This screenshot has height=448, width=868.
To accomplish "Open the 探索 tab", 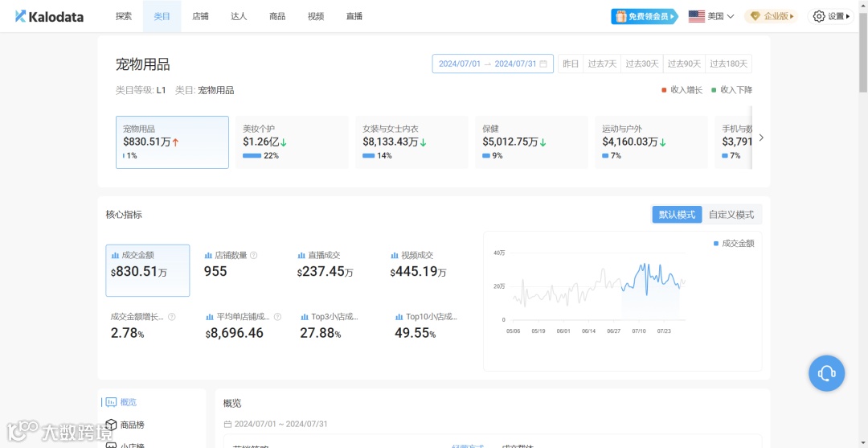I will click(x=124, y=17).
